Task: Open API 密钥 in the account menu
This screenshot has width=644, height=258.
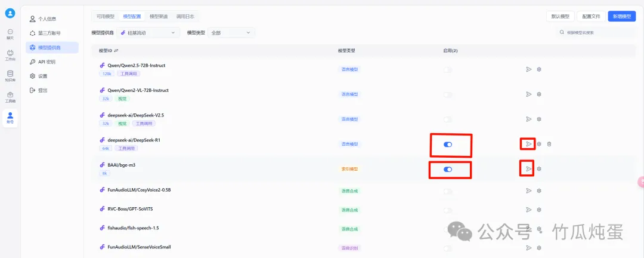Action: point(52,62)
